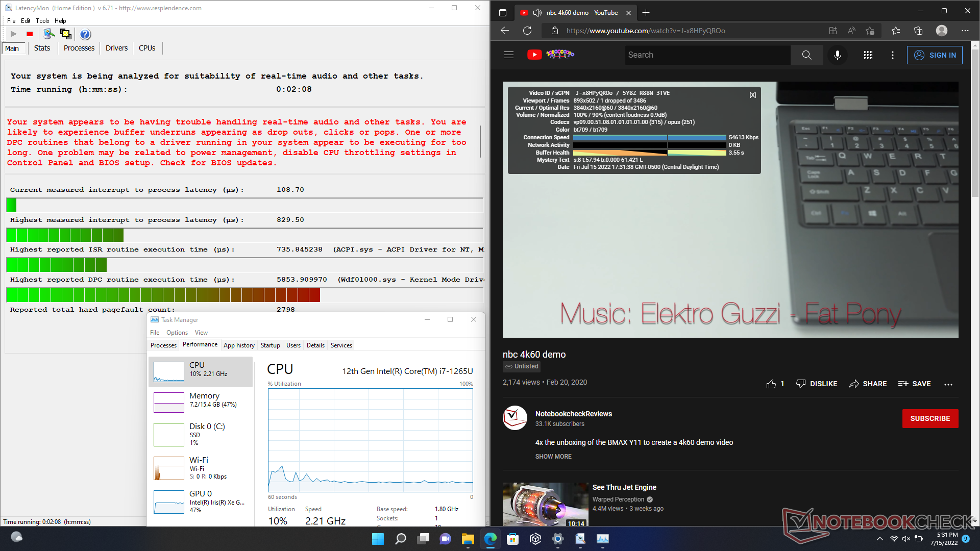Expand description with SHOW MORE
Screen dimensions: 980x551
(x=553, y=457)
